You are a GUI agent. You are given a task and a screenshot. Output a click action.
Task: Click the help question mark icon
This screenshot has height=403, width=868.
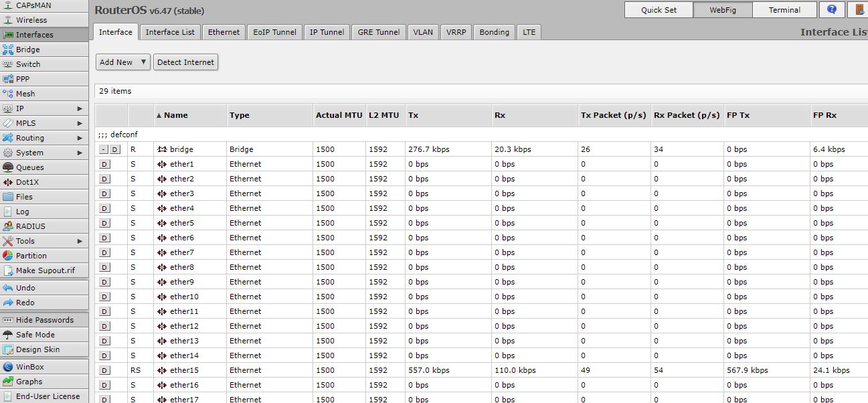click(832, 9)
